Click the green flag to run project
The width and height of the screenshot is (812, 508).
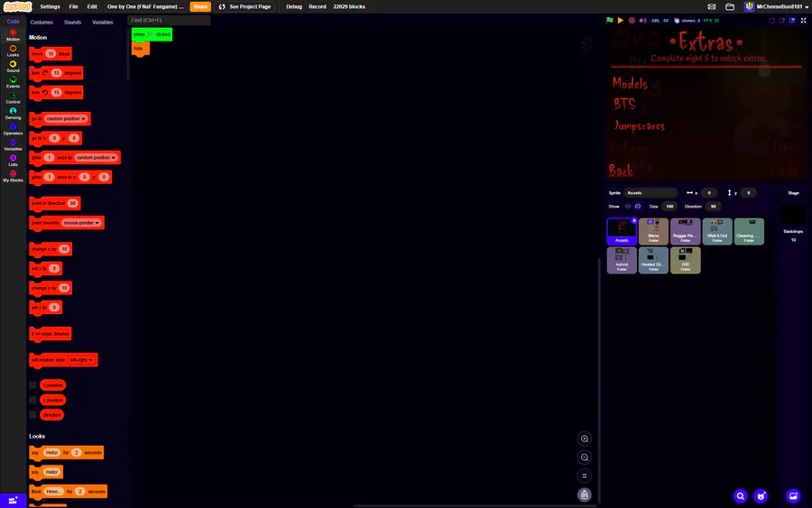pos(610,20)
